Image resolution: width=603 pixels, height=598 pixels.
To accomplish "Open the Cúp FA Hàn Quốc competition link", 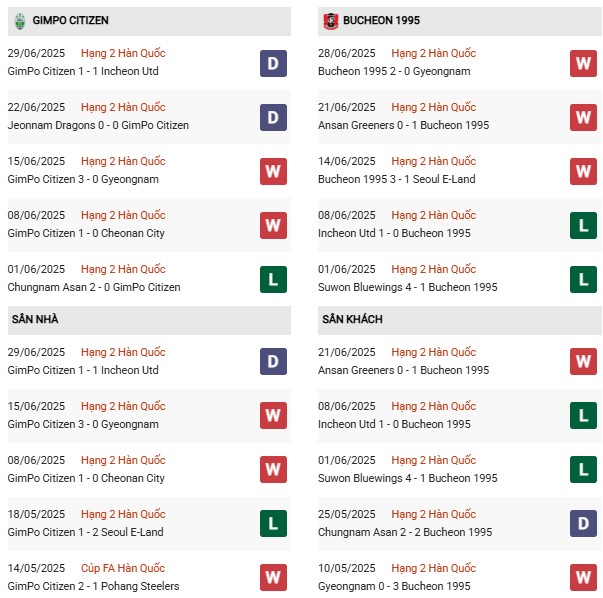I will point(123,568).
